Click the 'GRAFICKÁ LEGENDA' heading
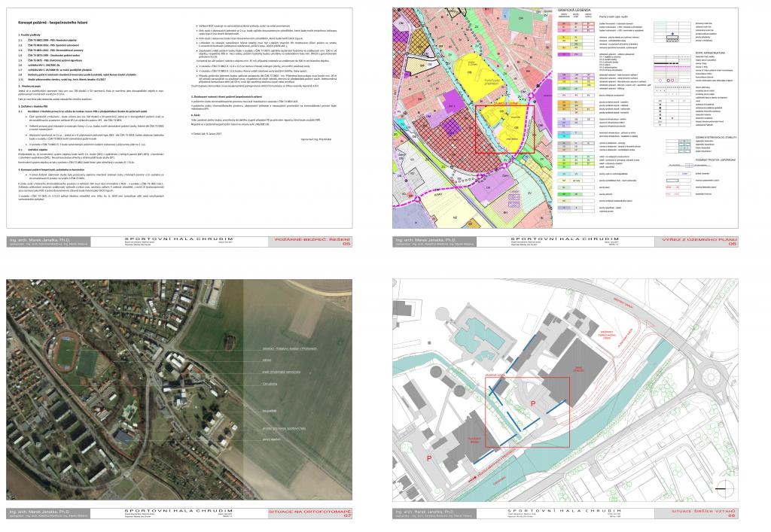 (574, 11)
